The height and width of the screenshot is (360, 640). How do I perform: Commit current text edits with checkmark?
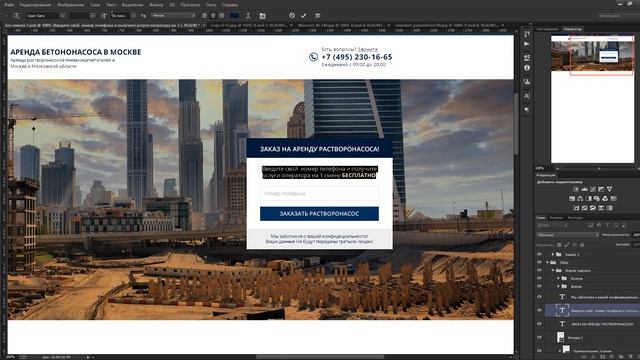click(304, 16)
